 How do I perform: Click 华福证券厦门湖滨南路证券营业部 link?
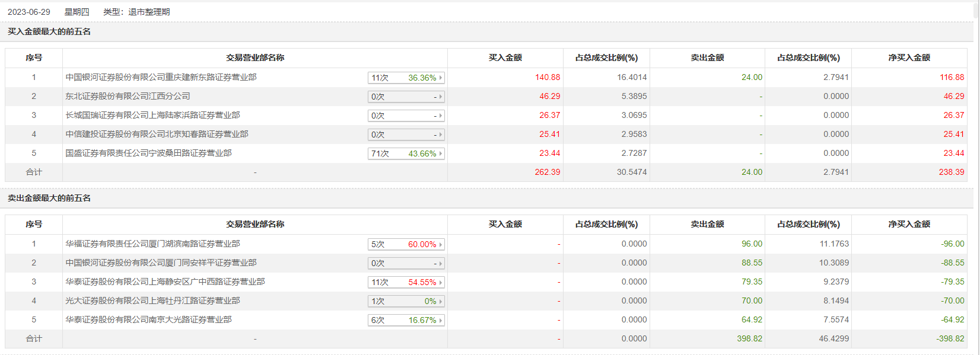point(152,244)
